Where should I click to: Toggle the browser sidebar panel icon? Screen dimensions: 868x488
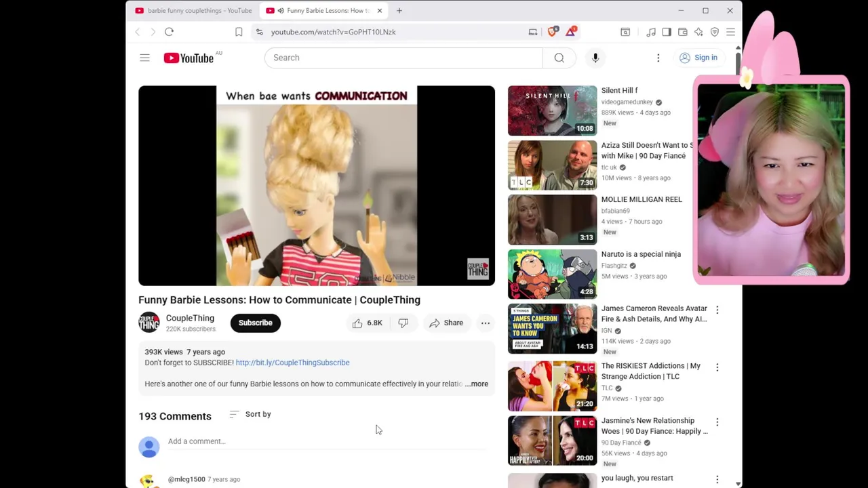point(667,32)
